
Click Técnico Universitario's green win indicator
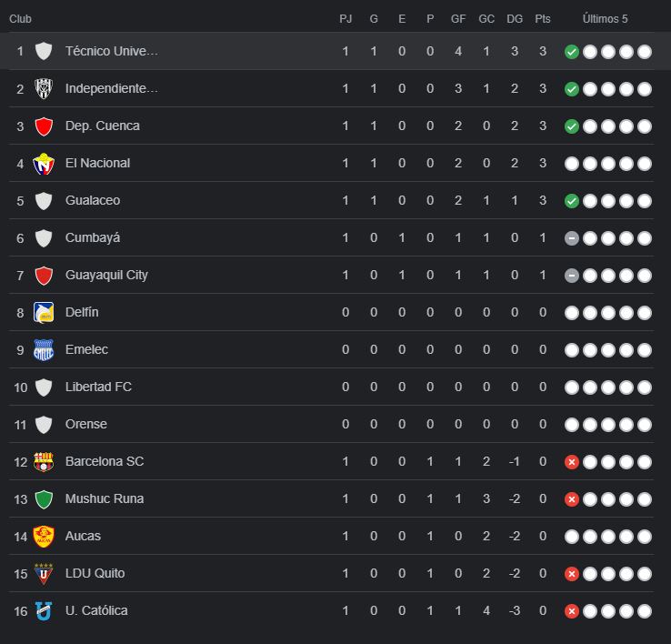click(x=571, y=52)
